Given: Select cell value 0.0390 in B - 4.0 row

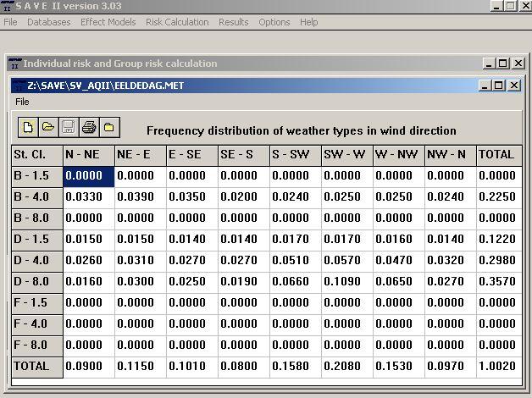Looking at the screenshot, I should point(141,197).
